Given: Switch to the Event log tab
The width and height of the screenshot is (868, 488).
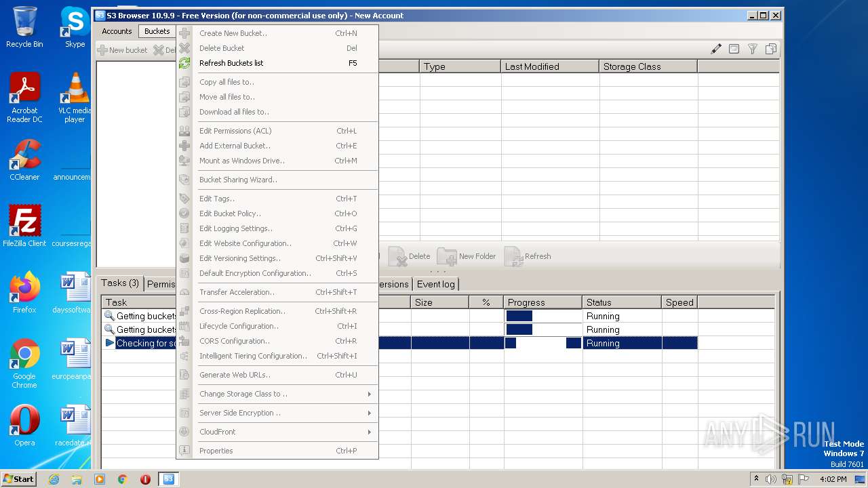Looking at the screenshot, I should [x=435, y=284].
